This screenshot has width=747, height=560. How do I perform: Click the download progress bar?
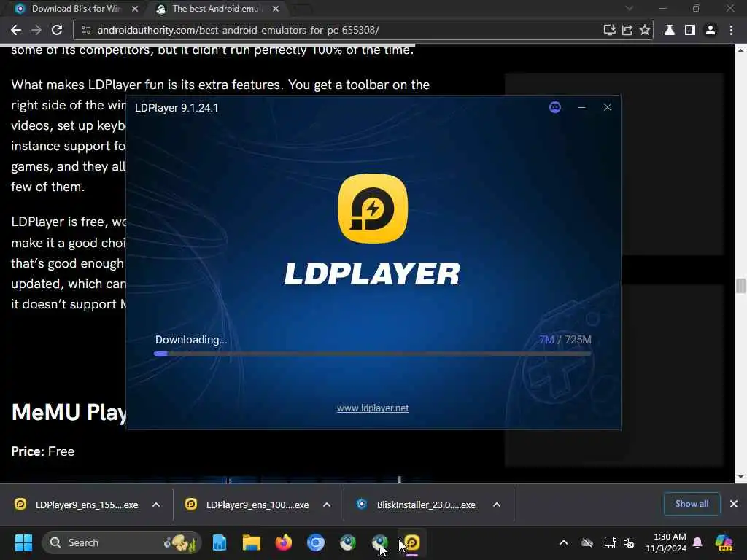tap(373, 354)
